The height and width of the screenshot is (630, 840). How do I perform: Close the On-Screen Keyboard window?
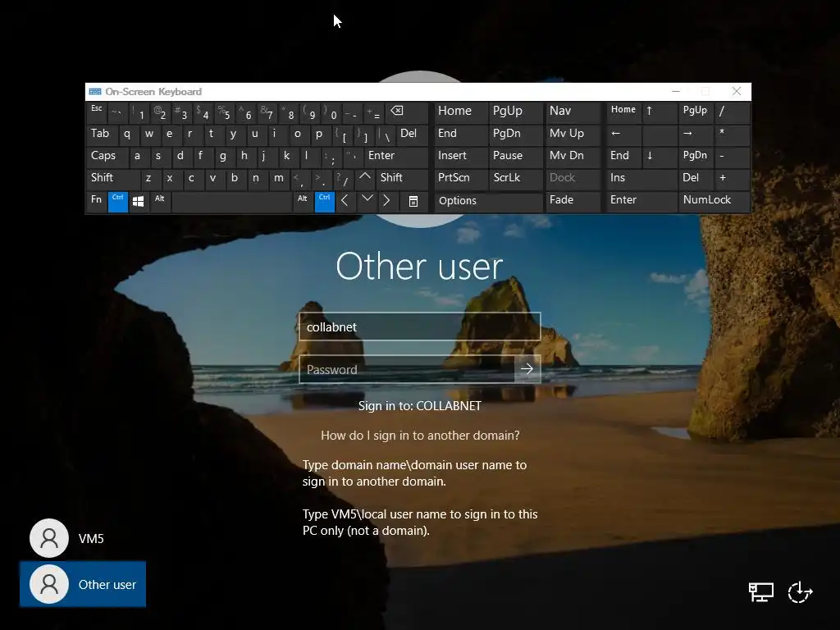pyautogui.click(x=737, y=92)
